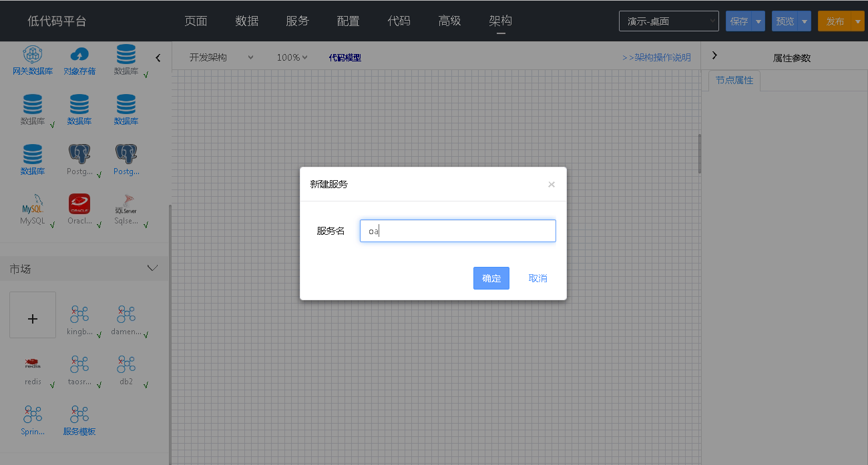Collapse the 属性参数 panel with right arrow
868x465 pixels.
pyautogui.click(x=714, y=55)
